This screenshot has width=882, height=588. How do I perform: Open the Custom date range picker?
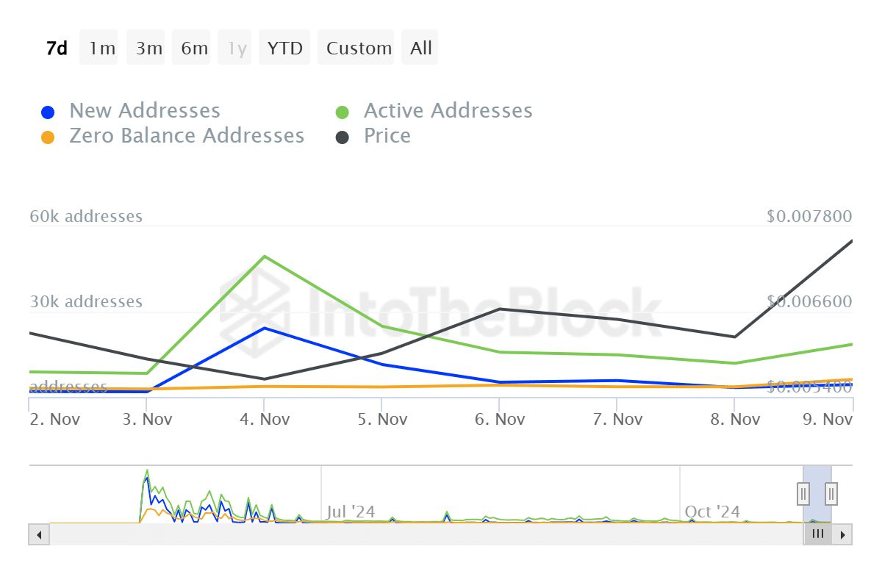359,49
